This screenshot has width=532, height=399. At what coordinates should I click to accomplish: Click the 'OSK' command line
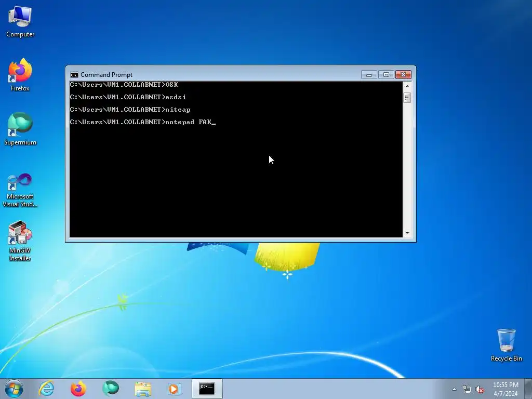[124, 85]
